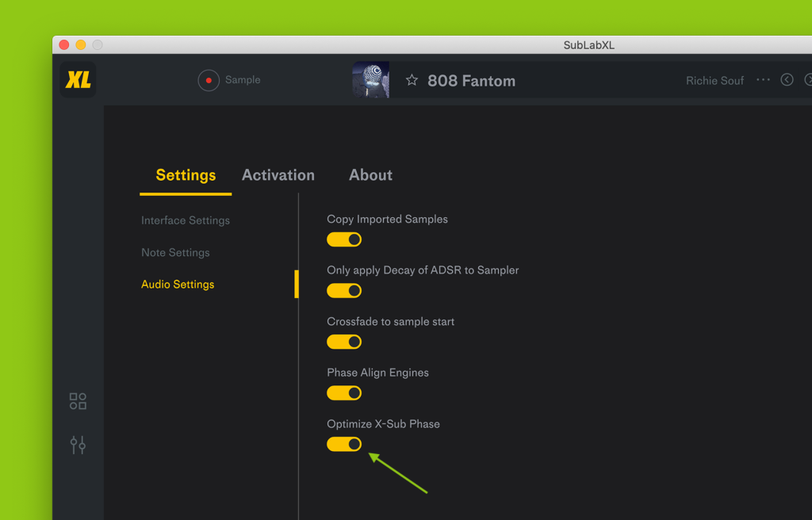Close the SubLabXL window with red button

coord(64,45)
